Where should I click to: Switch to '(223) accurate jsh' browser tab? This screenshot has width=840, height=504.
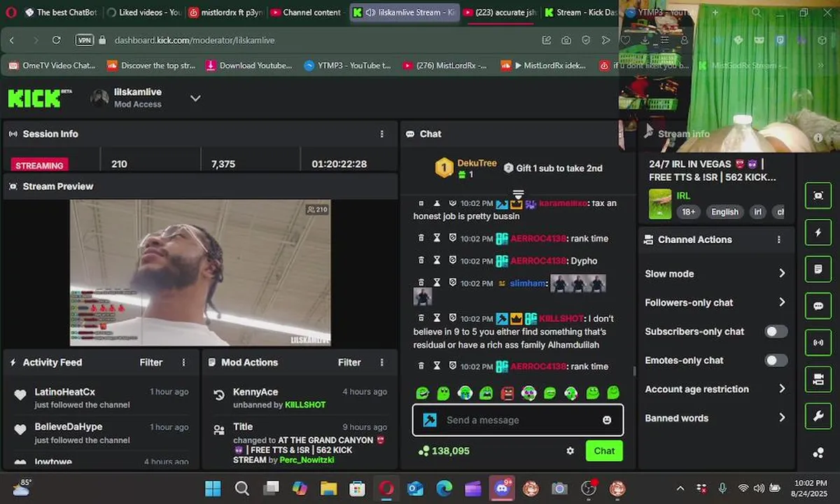[x=500, y=13]
